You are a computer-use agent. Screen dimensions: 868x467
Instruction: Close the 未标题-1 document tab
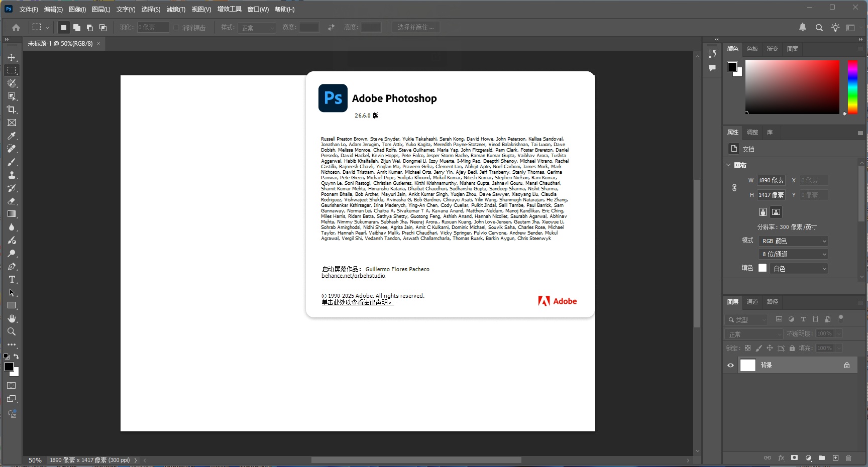[x=98, y=44]
